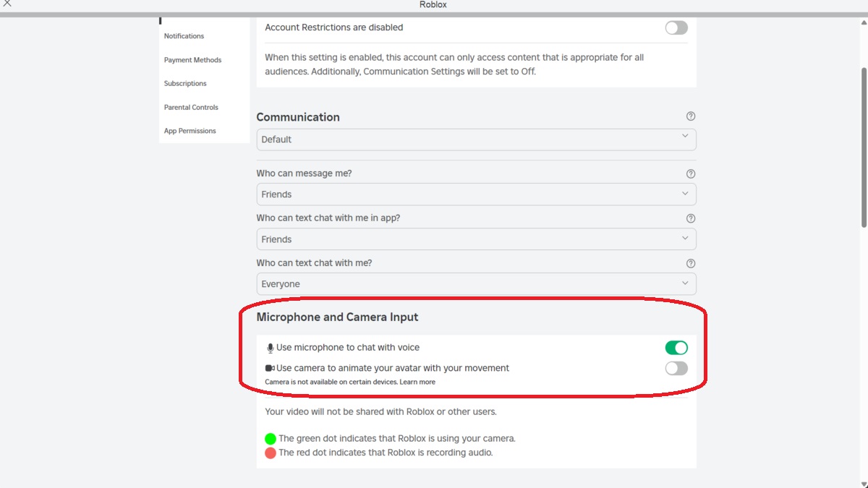Screen dimensions: 868x488
Task: Click help icon for text chat in app
Action: tap(690, 218)
